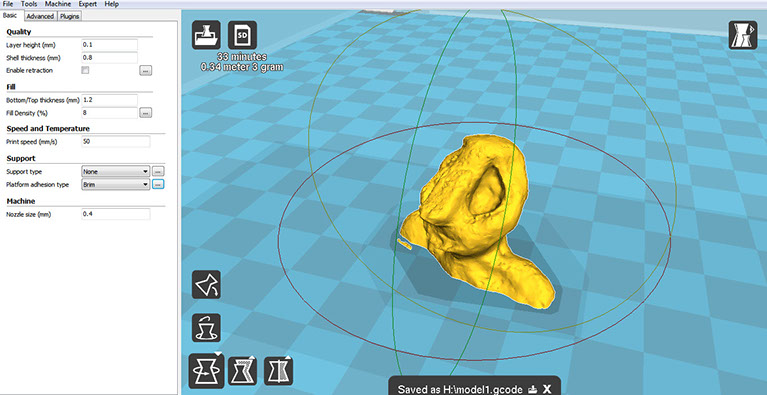Click the Speed and Temperature heading
The width and height of the screenshot is (767, 395).
pyautogui.click(x=48, y=129)
